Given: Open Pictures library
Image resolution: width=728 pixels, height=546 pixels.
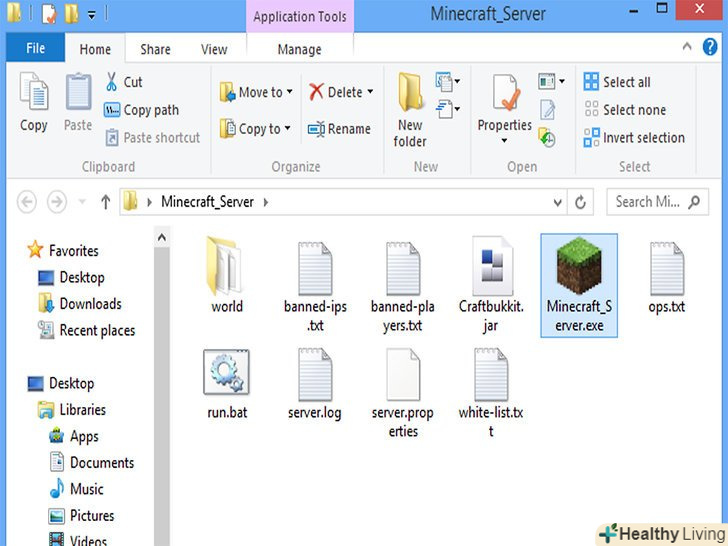Looking at the screenshot, I should 81,515.
